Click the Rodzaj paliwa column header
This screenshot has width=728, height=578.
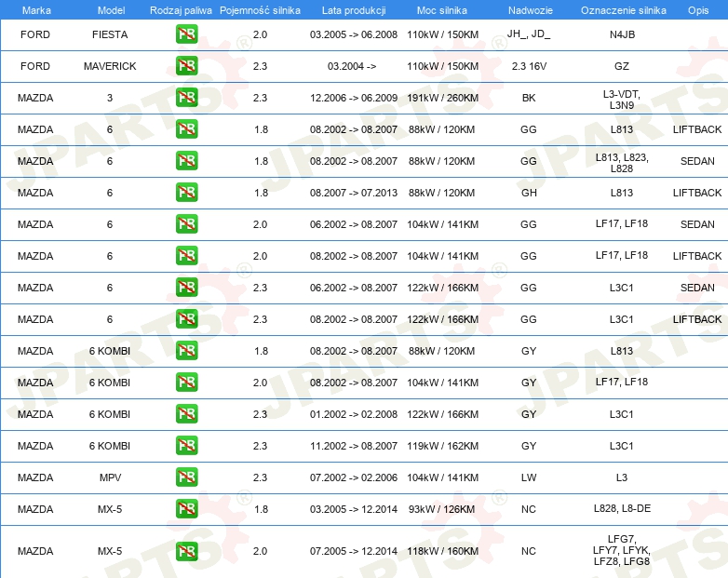181,10
